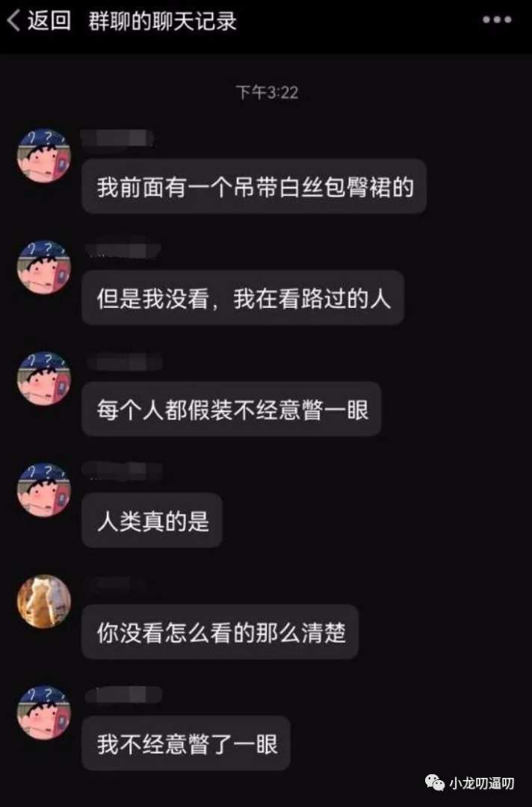Open the avatar beside 每个人都假装不经意瞥一眼

pyautogui.click(x=44, y=379)
